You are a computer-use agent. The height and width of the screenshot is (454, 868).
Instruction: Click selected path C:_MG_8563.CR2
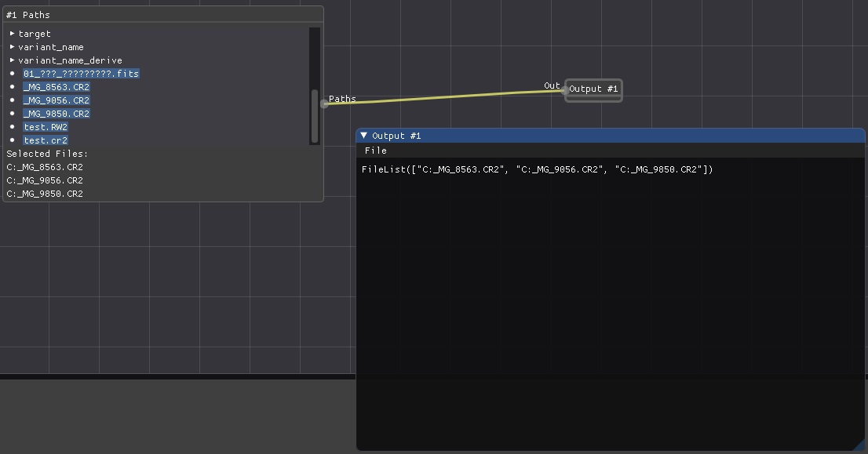pyautogui.click(x=45, y=167)
